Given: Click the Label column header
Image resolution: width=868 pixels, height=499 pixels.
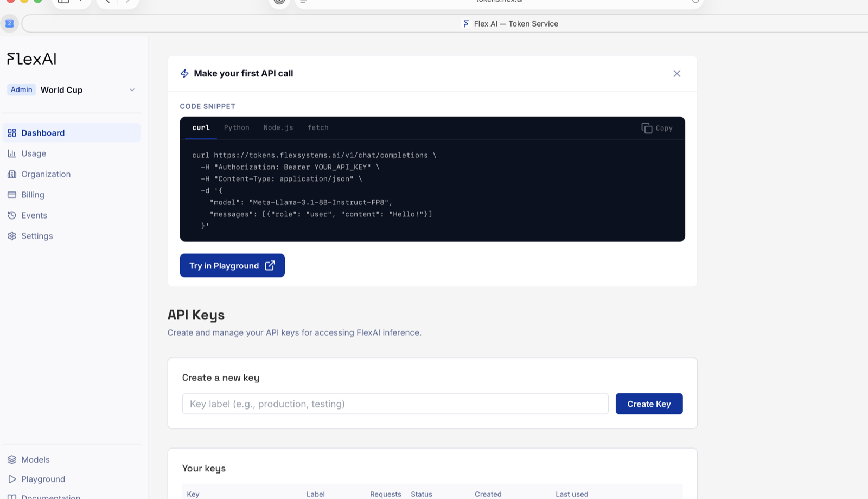Looking at the screenshot, I should [315, 494].
